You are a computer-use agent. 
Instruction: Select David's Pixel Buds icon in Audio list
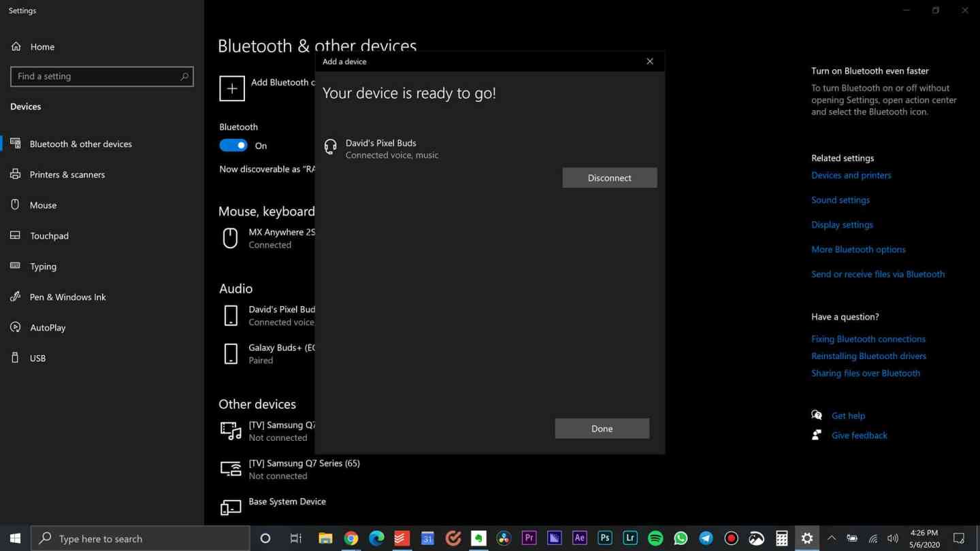click(231, 316)
